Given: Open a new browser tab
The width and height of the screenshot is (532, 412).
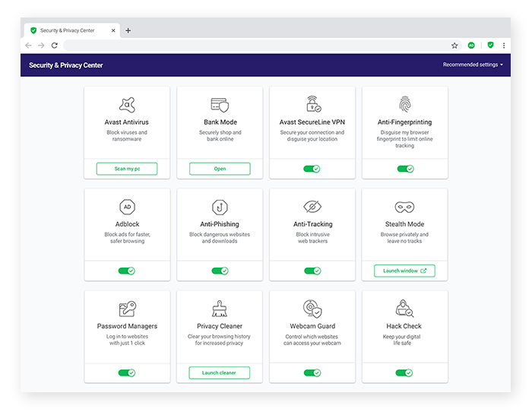Looking at the screenshot, I should click(128, 30).
